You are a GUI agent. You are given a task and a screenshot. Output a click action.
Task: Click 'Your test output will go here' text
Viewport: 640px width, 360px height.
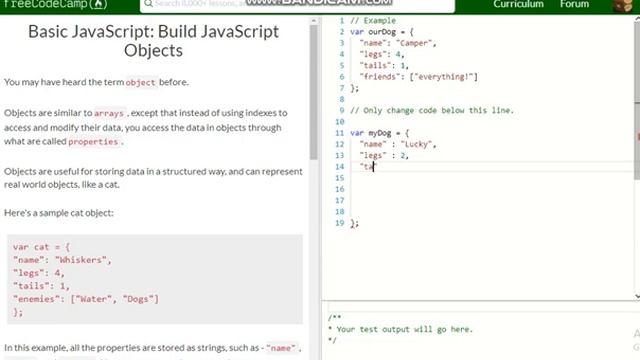pyautogui.click(x=403, y=329)
